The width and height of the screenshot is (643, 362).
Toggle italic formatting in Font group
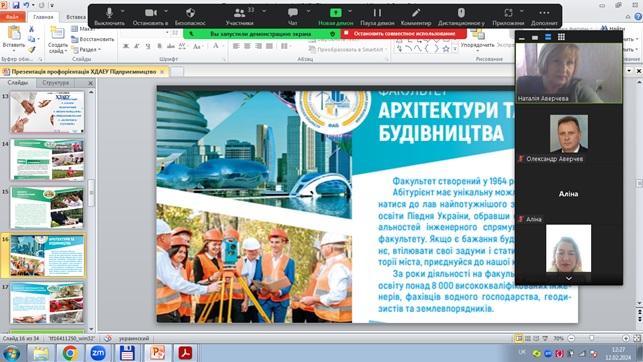pos(137,46)
